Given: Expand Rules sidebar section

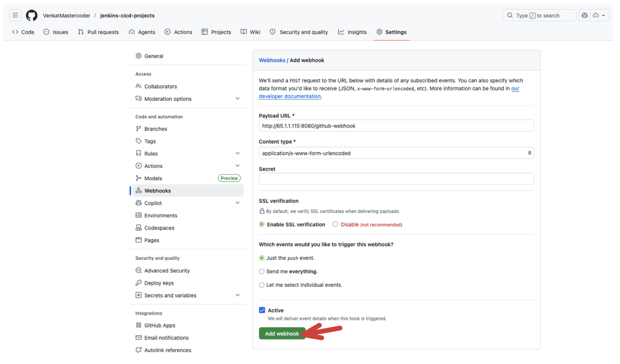Looking at the screenshot, I should (x=238, y=153).
